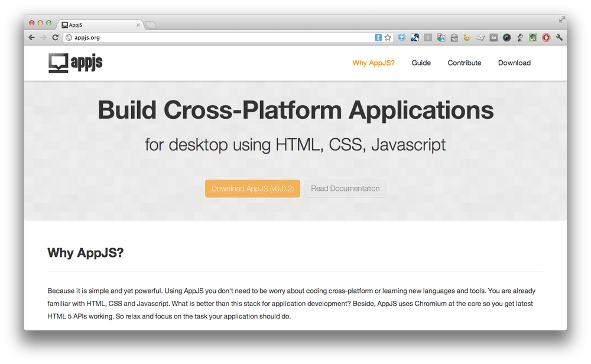This screenshot has height=364, width=591.
Task: Click the translate extension icon
Action: pos(441,37)
